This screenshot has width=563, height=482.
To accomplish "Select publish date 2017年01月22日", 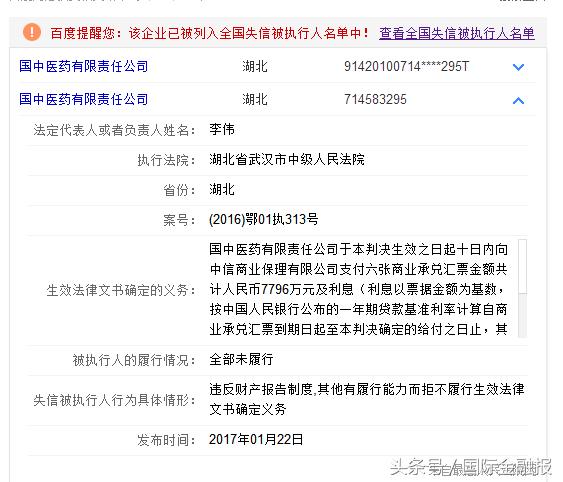I will click(256, 440).
